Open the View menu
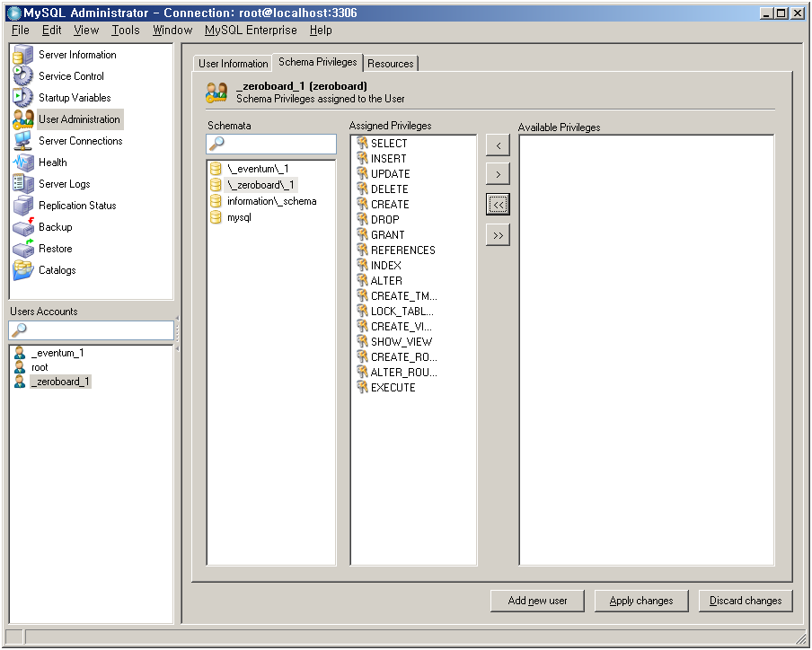The width and height of the screenshot is (812, 650). coord(86,31)
